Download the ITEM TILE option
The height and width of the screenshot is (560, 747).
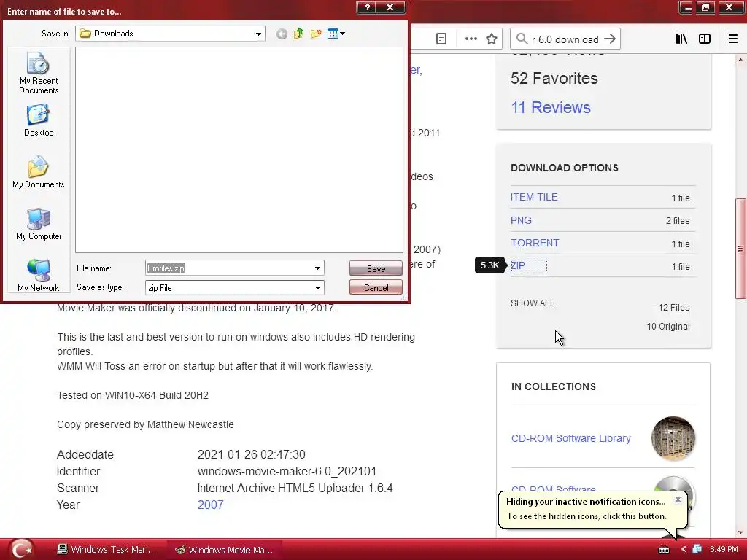click(534, 197)
